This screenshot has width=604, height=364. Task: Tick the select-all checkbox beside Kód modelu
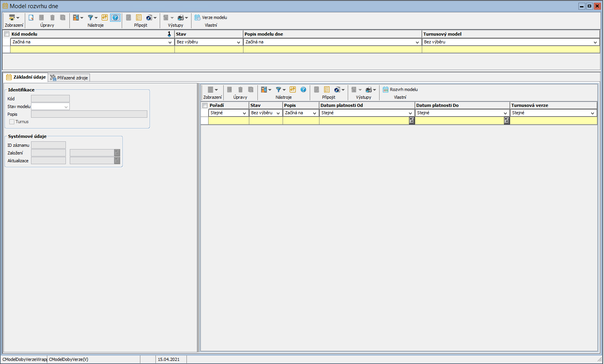[7, 34]
